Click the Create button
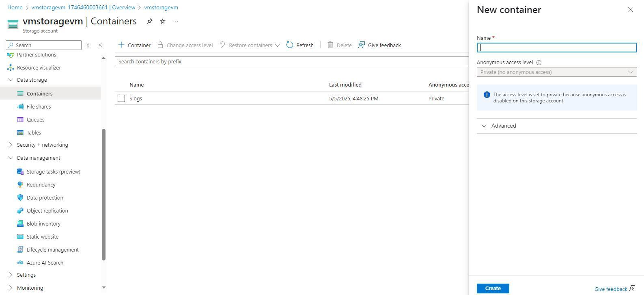The image size is (644, 295). click(493, 288)
